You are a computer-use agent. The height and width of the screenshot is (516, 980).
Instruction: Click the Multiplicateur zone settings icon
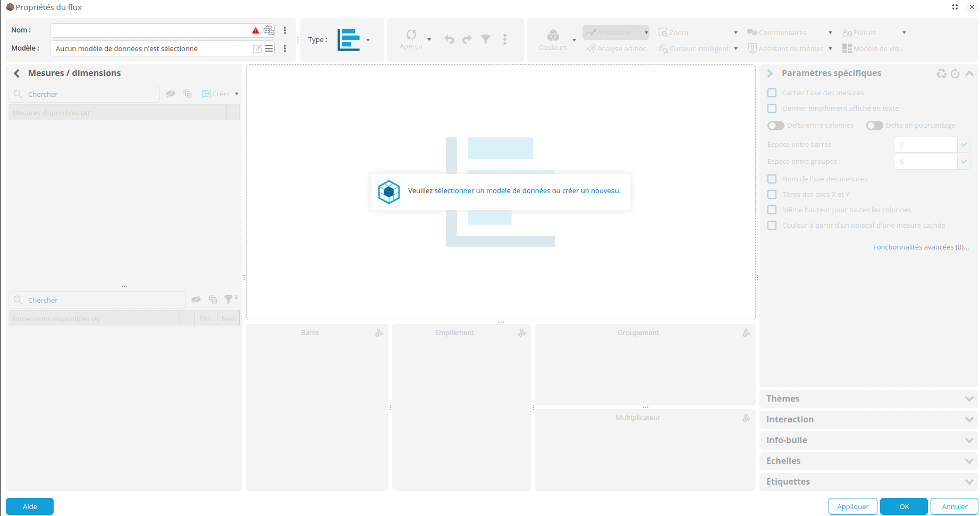point(746,418)
